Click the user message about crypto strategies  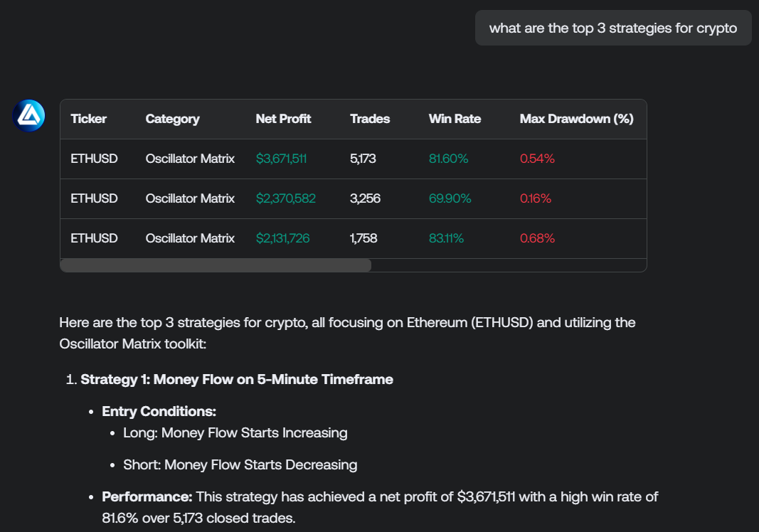(612, 28)
